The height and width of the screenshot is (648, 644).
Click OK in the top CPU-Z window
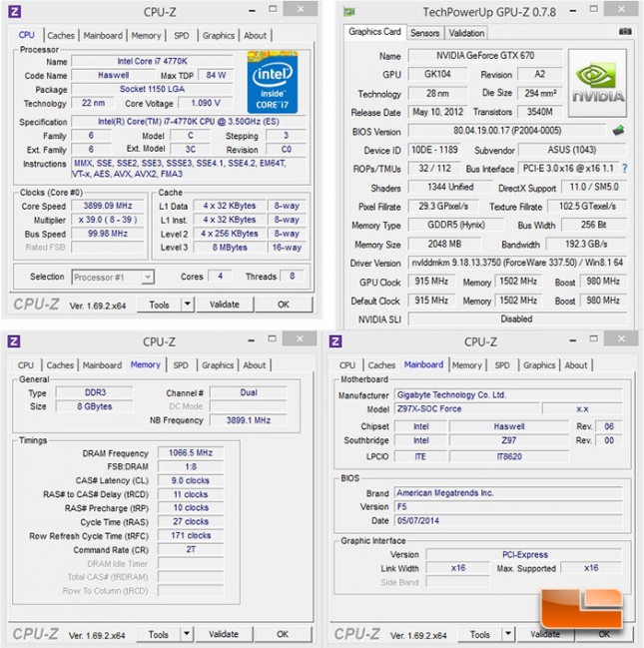pyautogui.click(x=284, y=305)
